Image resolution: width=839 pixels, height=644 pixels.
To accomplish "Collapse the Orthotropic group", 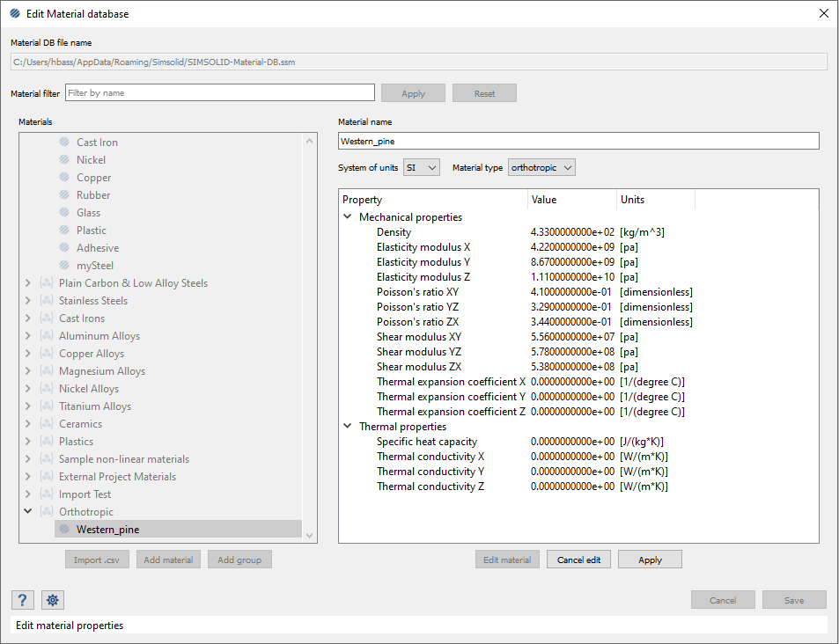I will click(x=28, y=512).
